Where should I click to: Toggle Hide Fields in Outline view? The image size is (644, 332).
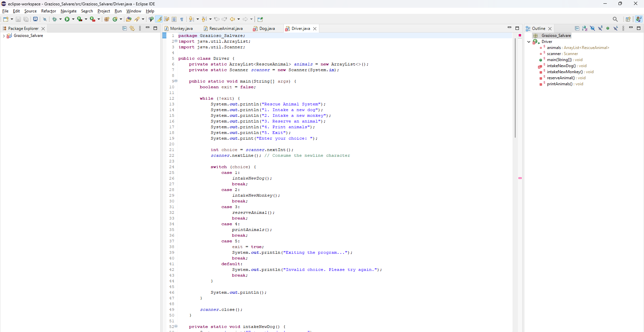point(592,29)
